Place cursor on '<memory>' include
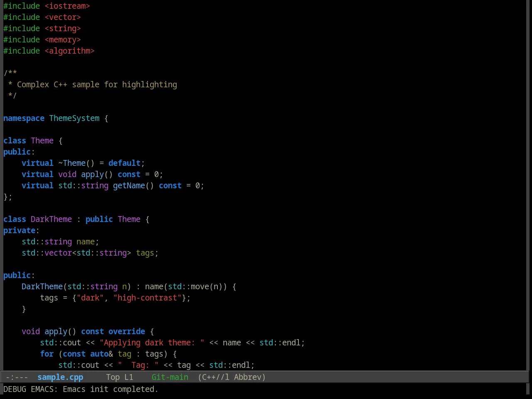Viewport: 532px width, 399px height. point(63,39)
